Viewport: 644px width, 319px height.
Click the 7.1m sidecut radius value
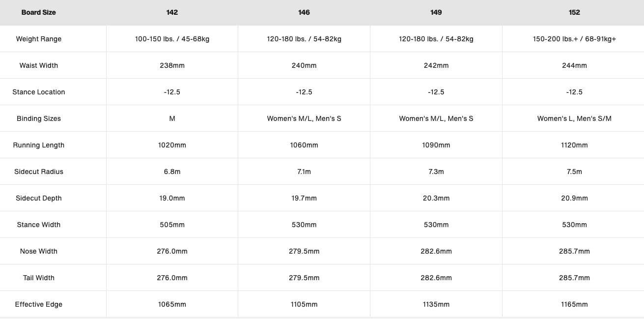click(x=304, y=172)
